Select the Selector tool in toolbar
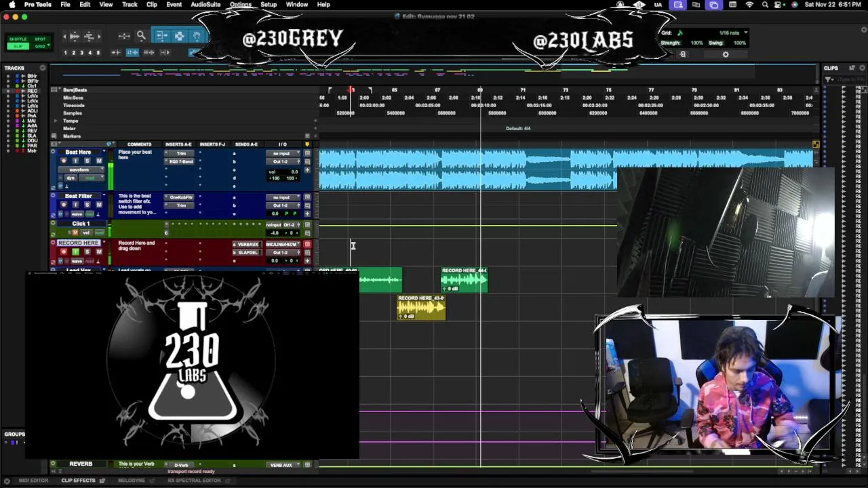 coord(179,36)
